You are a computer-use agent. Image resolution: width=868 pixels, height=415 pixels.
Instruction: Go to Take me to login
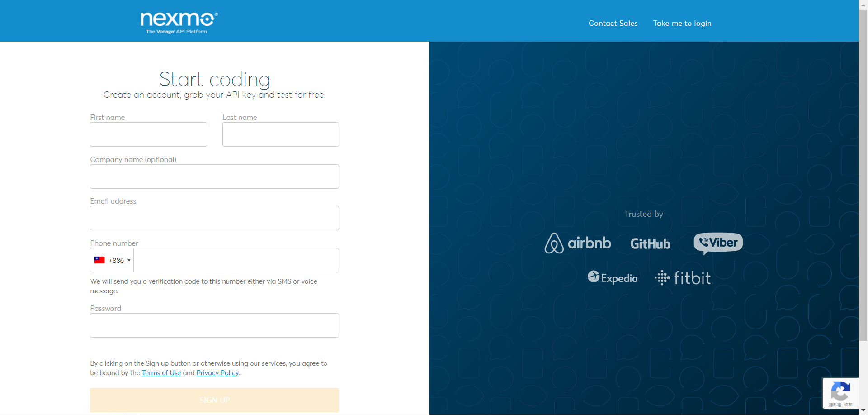point(682,23)
